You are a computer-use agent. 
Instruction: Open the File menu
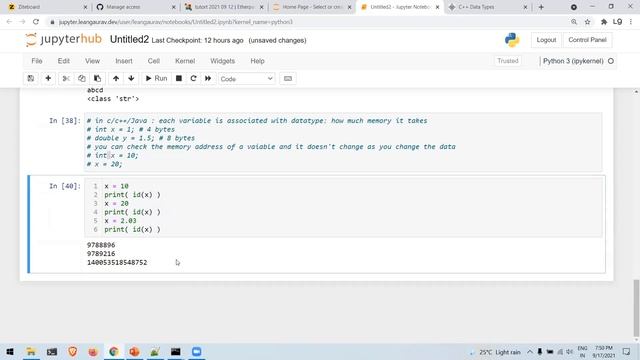[37, 61]
